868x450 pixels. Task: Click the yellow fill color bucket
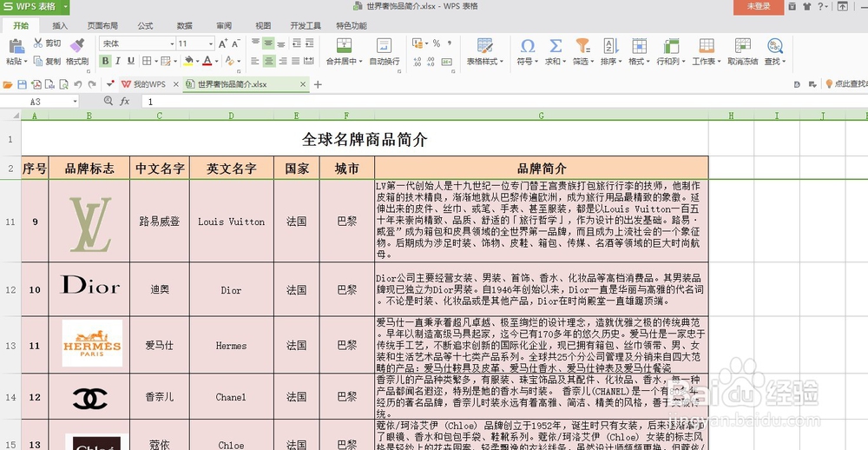click(188, 61)
